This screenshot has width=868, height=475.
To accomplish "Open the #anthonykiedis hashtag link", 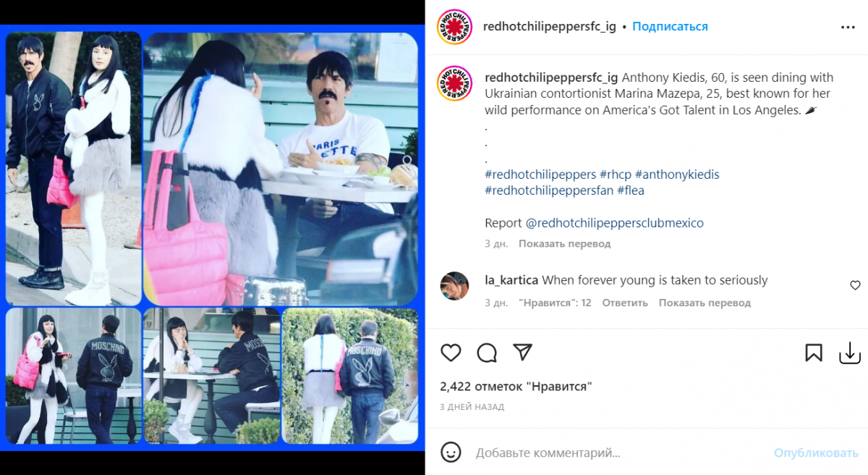I will click(x=677, y=175).
